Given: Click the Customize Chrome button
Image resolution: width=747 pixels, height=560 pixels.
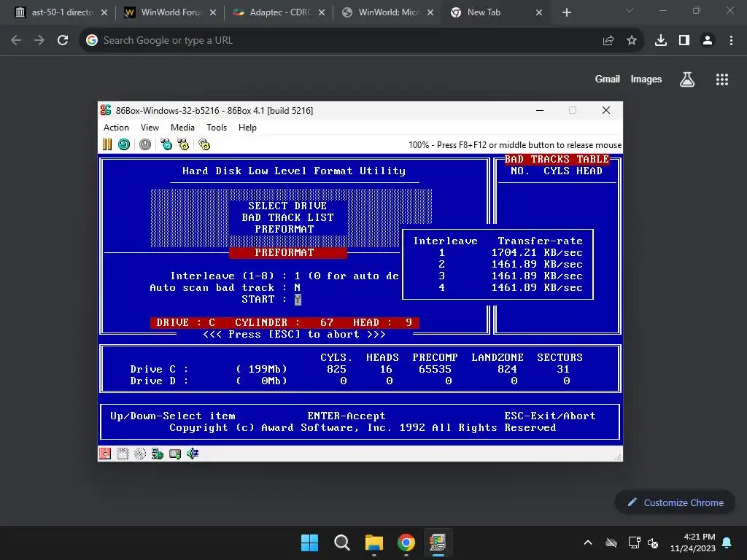Looking at the screenshot, I should click(675, 502).
